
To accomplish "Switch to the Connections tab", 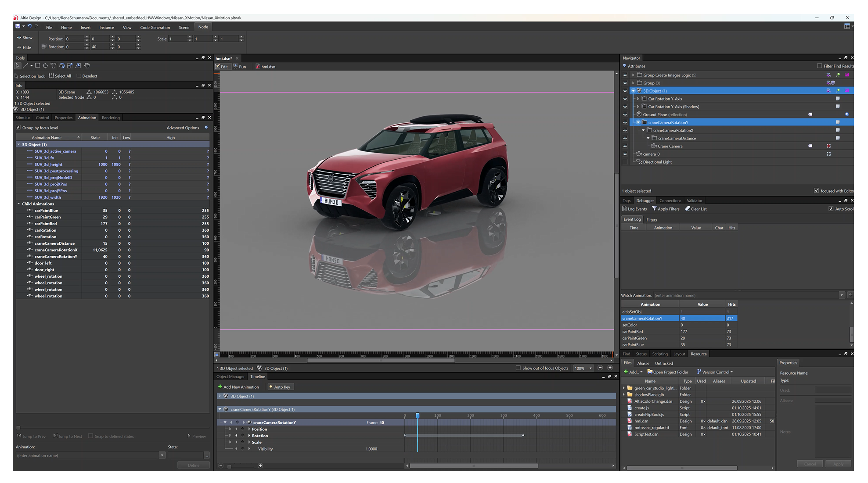I will tap(670, 200).
